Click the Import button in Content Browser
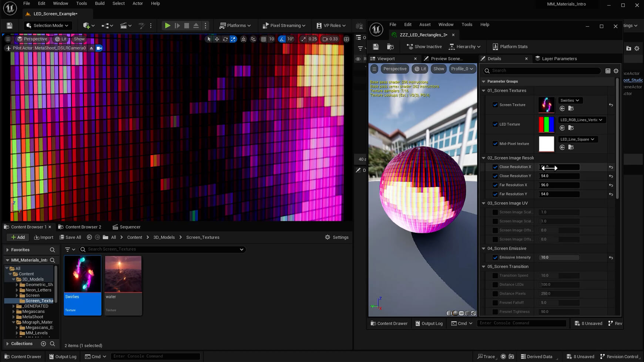Screen dimensions: 644x362 coord(44,237)
